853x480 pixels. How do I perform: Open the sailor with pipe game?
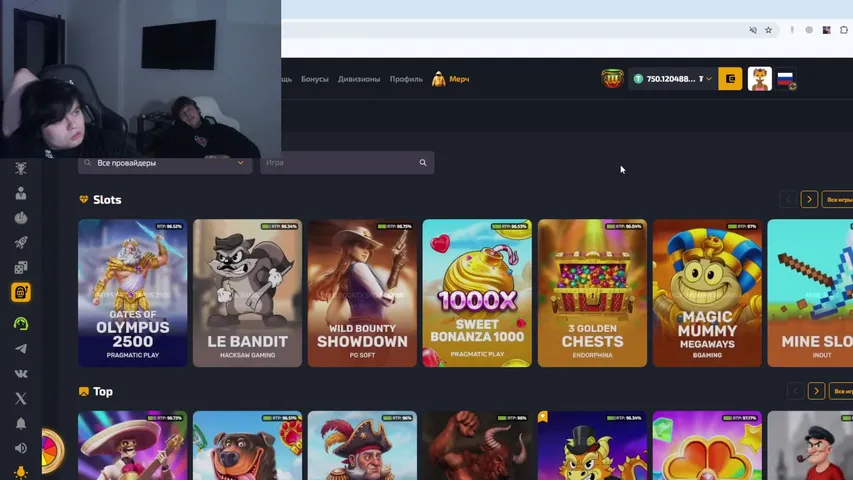point(810,445)
